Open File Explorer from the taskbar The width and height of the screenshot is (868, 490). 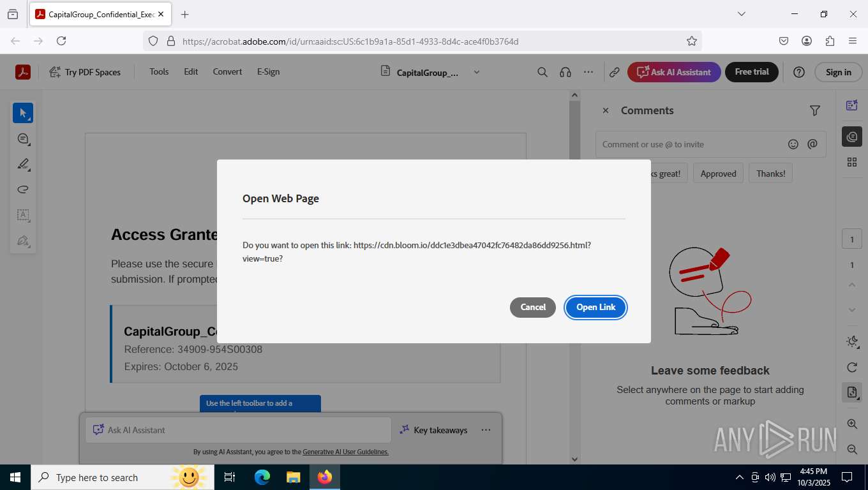(293, 477)
